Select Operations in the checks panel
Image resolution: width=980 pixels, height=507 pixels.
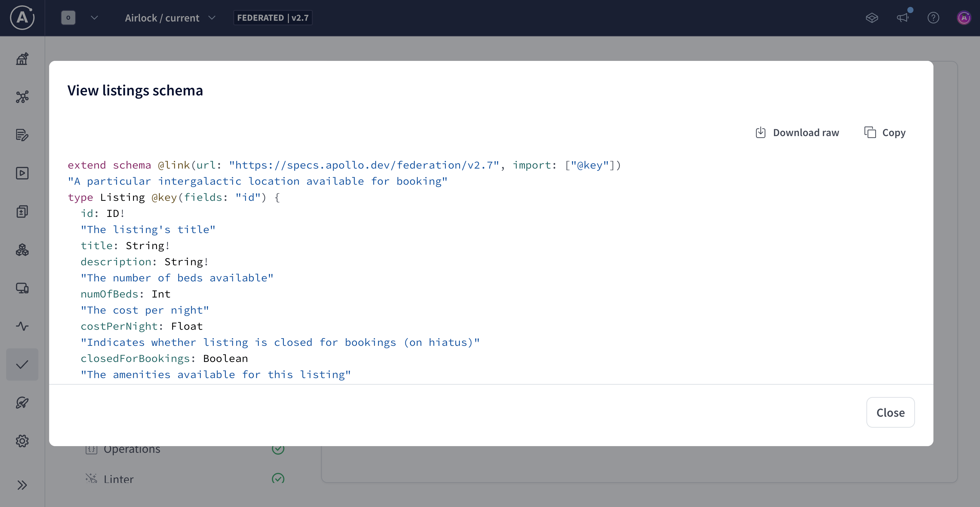pyautogui.click(x=132, y=449)
